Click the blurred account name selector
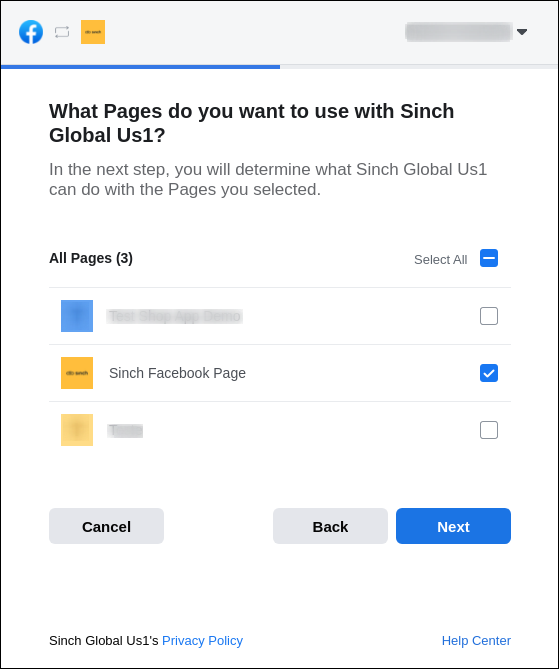The height and width of the screenshot is (669, 559). coord(459,32)
